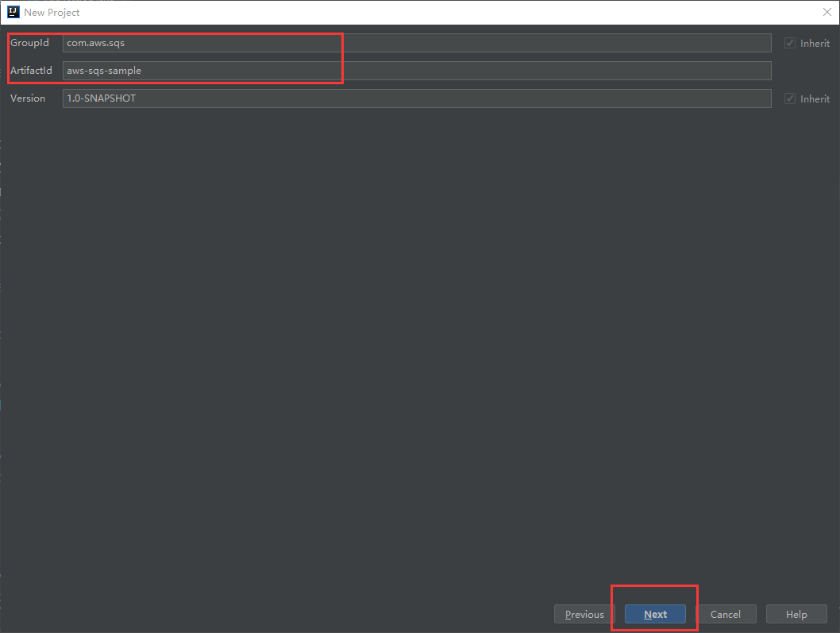Open Help for the New Project wizard
840x633 pixels.
tap(796, 614)
